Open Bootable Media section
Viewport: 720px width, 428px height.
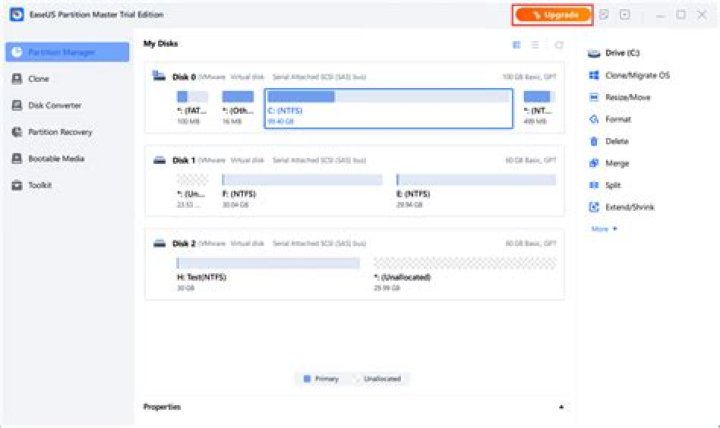(x=56, y=159)
